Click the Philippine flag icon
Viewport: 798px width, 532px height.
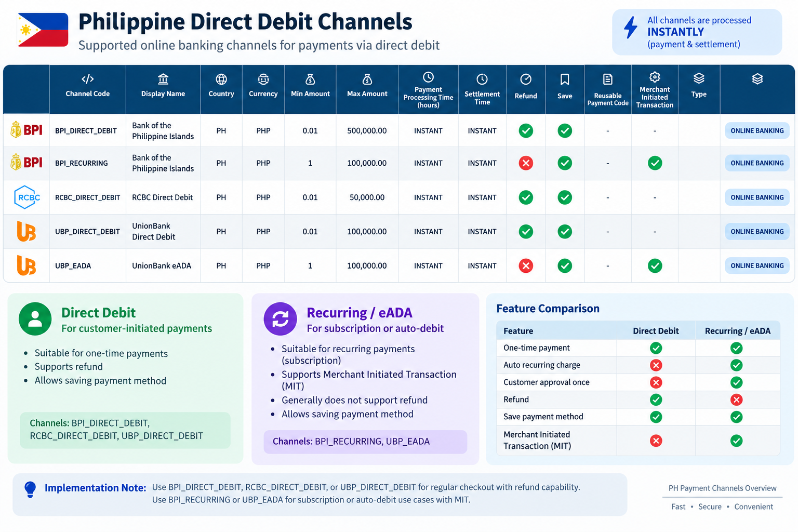(43, 30)
